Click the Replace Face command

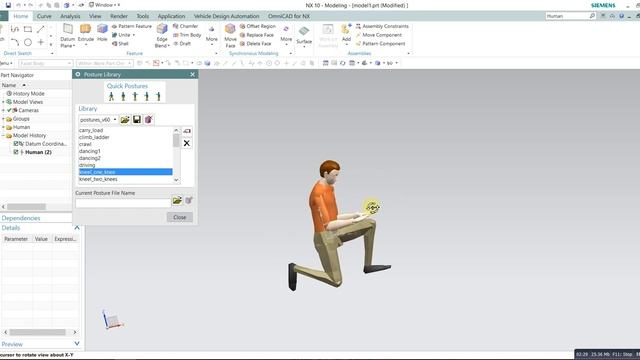pos(257,35)
